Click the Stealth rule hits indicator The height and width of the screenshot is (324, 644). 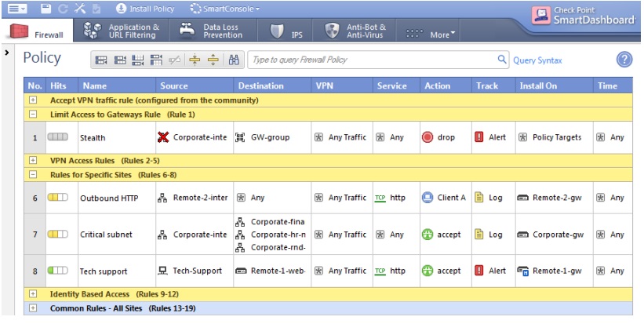point(58,137)
